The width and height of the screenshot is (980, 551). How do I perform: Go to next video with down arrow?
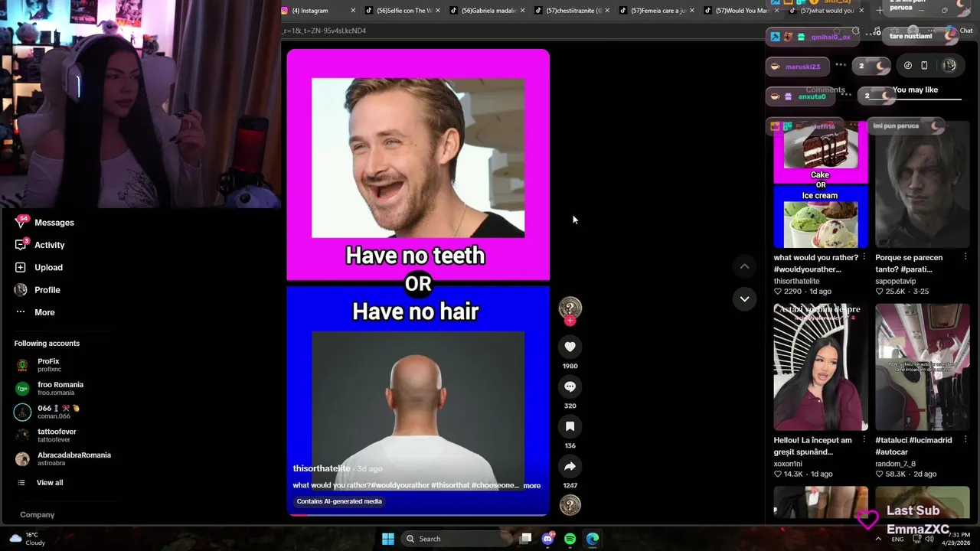coord(744,299)
